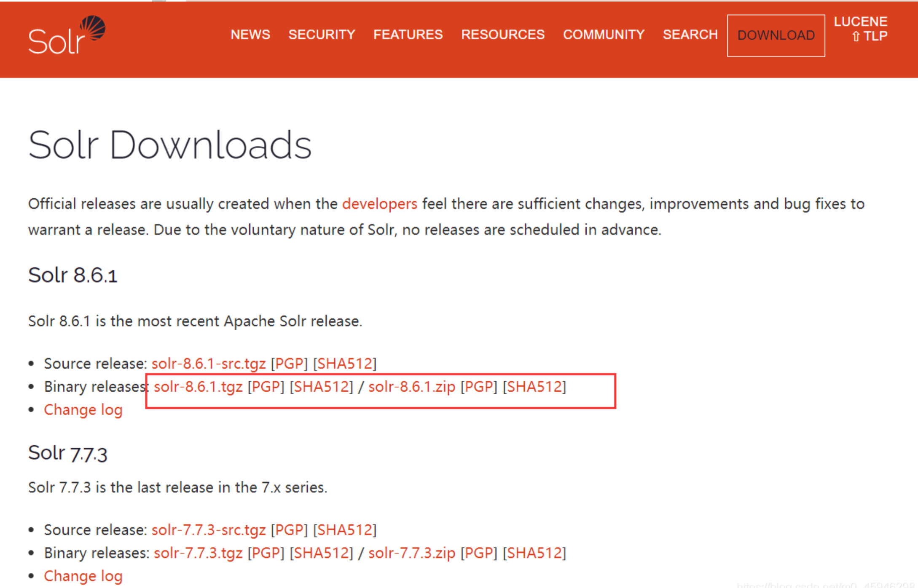918x588 pixels.
Task: Click the Solr logo in header
Action: coord(67,36)
